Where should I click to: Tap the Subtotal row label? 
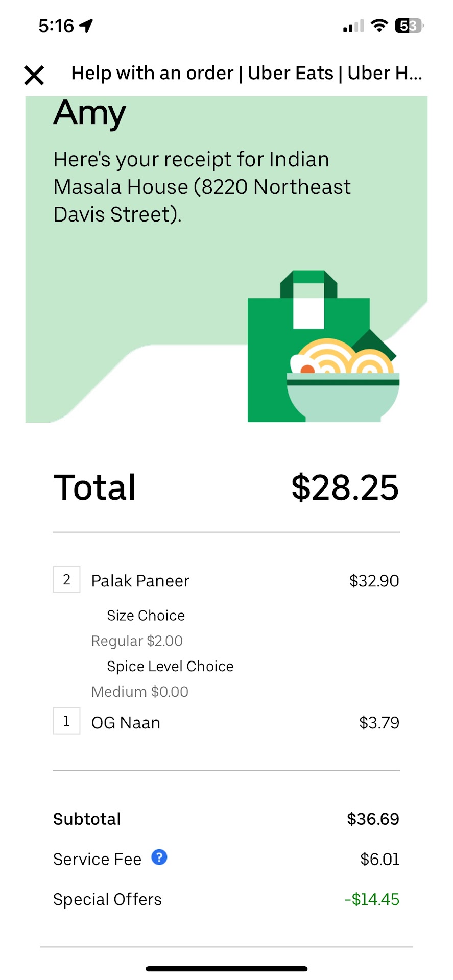(x=87, y=819)
